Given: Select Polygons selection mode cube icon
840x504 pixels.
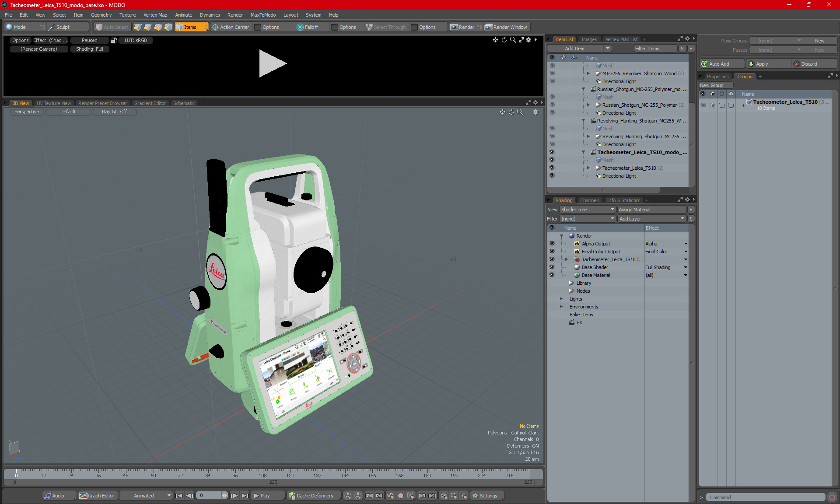Looking at the screenshot, I should pyautogui.click(x=158, y=27).
